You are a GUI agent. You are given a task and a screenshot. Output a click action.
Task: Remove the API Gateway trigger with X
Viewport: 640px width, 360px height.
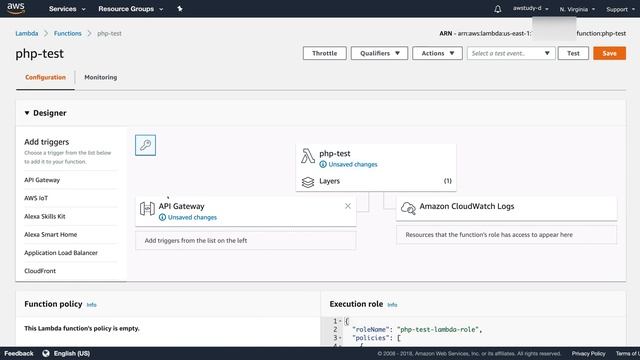click(348, 206)
